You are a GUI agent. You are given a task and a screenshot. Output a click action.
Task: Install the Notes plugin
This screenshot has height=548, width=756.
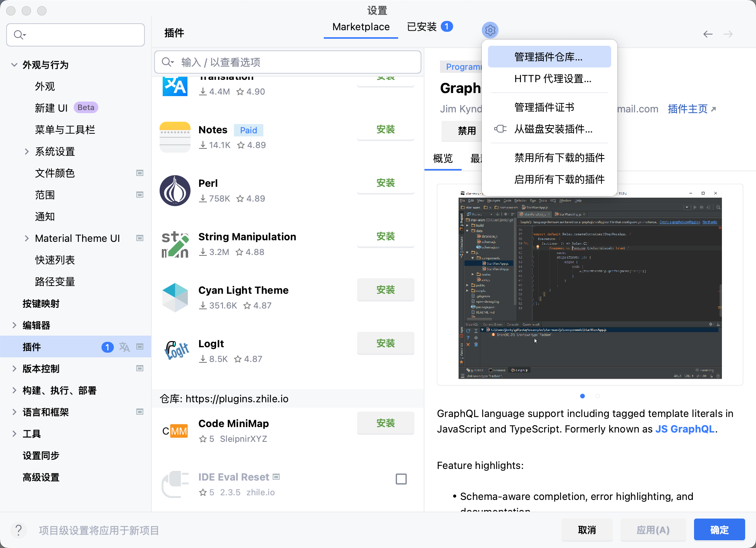(x=385, y=130)
